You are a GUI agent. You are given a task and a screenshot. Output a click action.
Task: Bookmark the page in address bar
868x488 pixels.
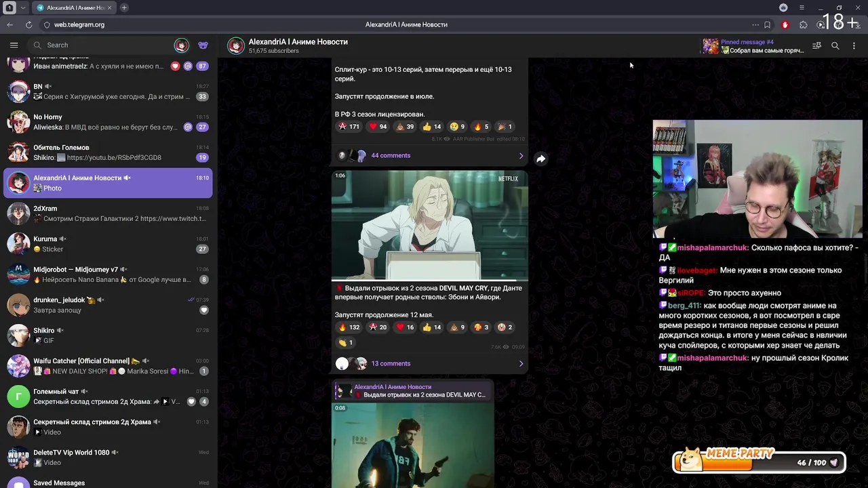tap(767, 24)
